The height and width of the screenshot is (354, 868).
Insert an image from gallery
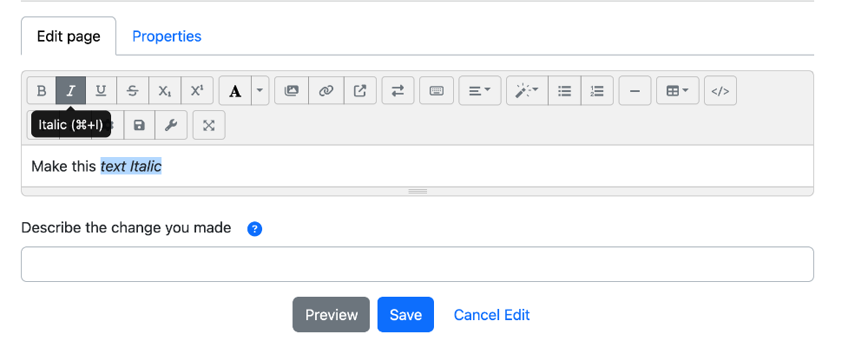point(291,91)
